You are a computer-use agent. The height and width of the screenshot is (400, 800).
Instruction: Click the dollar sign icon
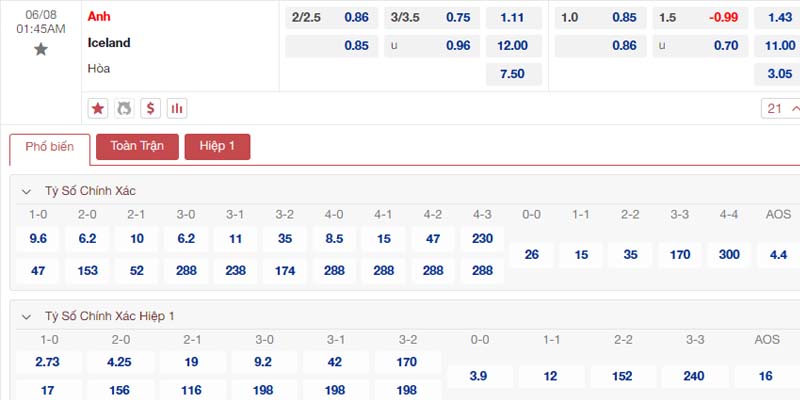(x=151, y=108)
